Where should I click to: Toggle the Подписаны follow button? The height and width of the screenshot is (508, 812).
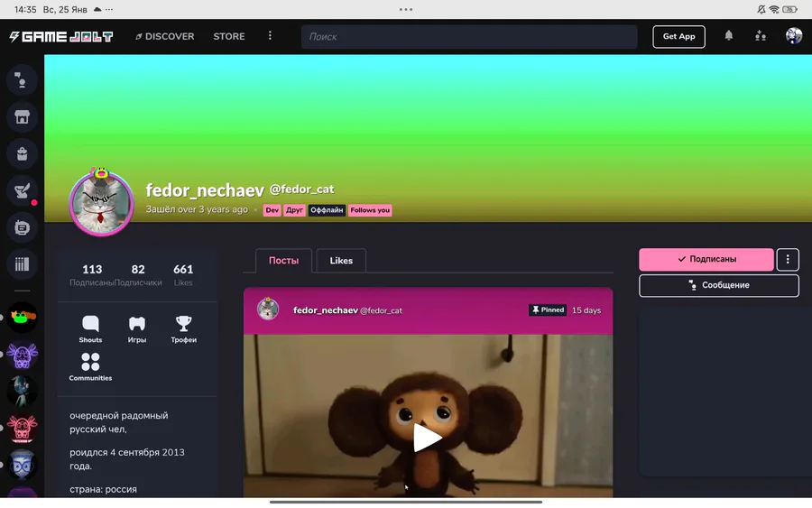tap(706, 260)
